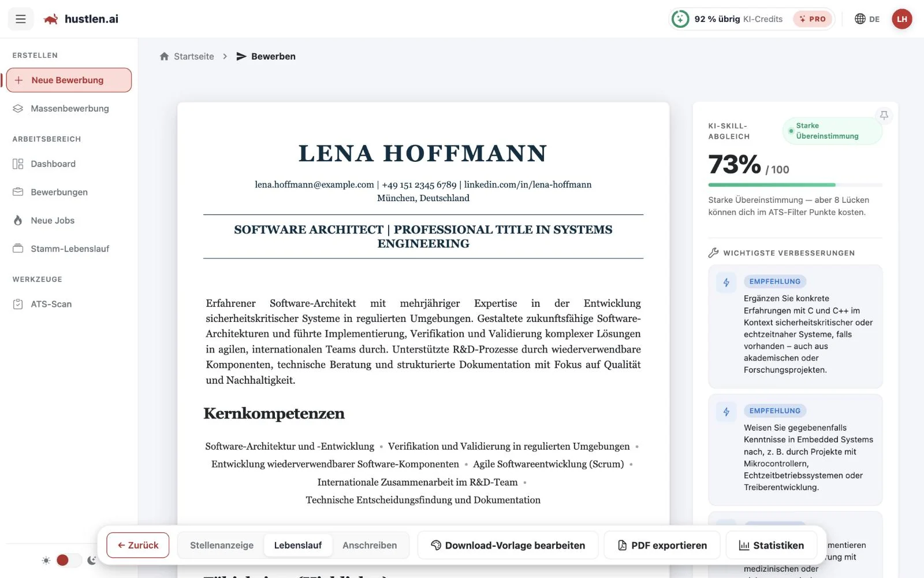
Task: Click the Bewerbungen sidebar icon
Action: pos(18,192)
